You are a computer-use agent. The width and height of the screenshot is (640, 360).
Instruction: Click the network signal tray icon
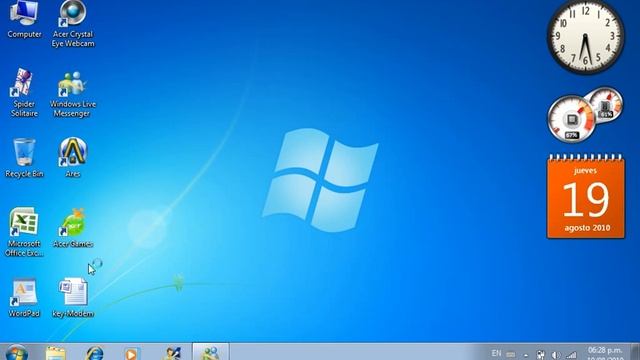(571, 355)
